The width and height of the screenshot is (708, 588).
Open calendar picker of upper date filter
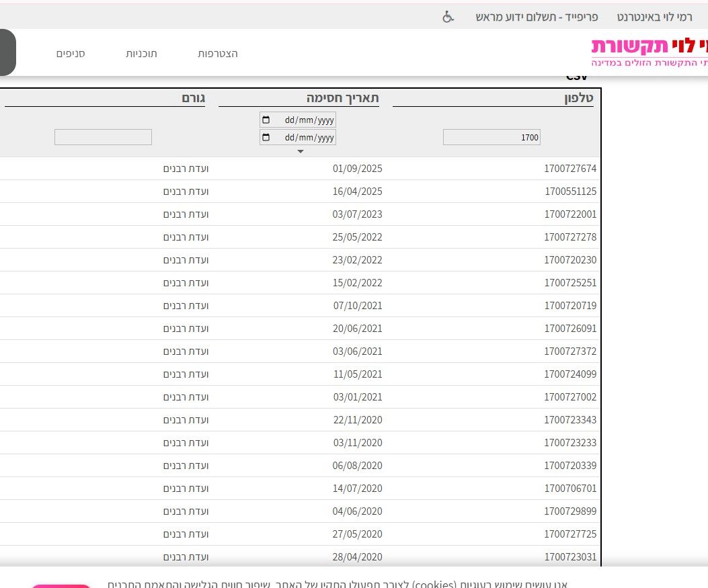coord(266,120)
